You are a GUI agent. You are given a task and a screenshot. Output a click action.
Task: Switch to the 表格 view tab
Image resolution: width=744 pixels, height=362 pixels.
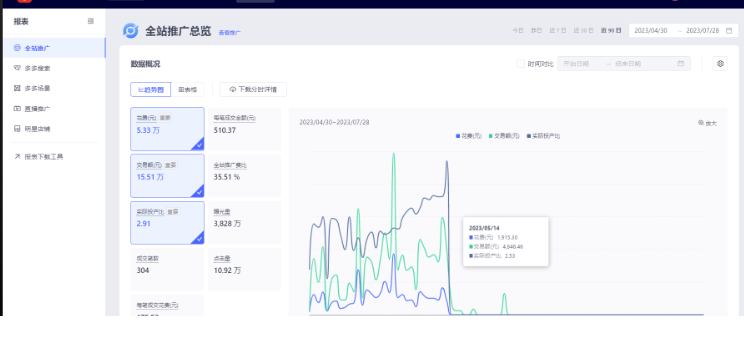click(x=188, y=89)
